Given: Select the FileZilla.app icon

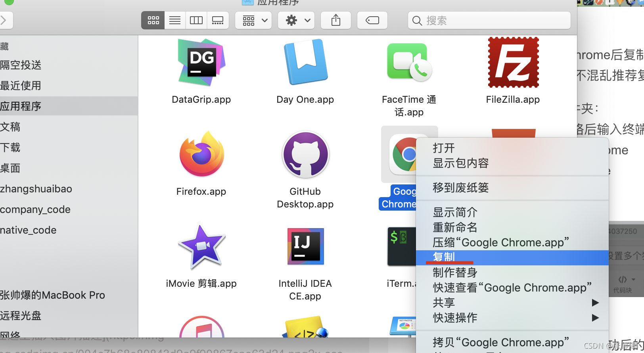Looking at the screenshot, I should coord(513,62).
